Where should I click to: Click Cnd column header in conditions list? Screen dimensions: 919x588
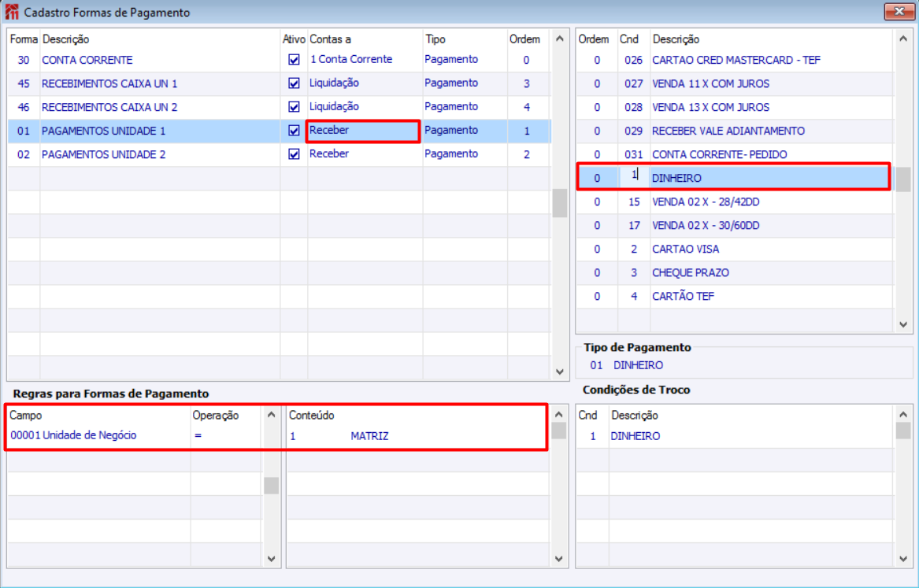[629, 39]
